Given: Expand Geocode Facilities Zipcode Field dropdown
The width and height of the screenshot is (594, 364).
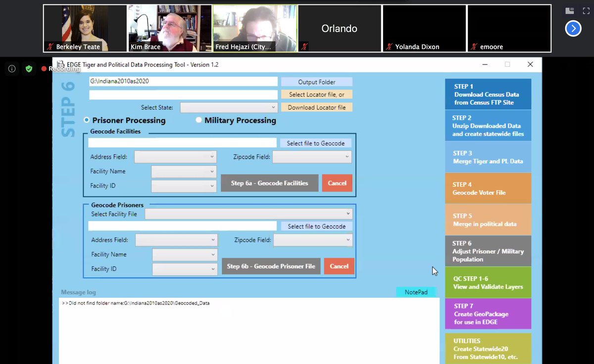Looking at the screenshot, I should click(x=312, y=157).
